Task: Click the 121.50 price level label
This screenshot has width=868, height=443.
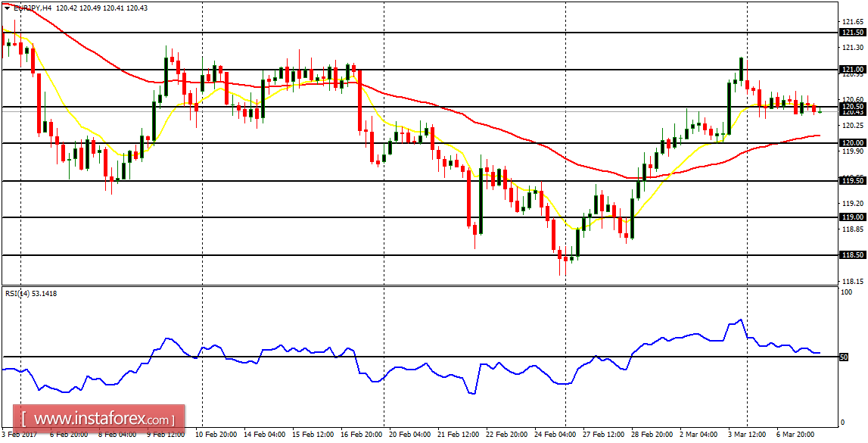Action: 852,33
